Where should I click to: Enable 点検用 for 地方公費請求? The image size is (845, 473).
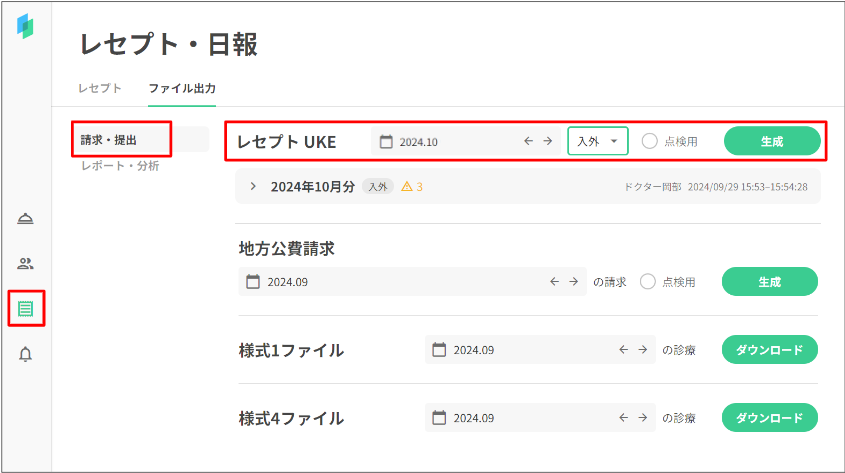pos(648,282)
